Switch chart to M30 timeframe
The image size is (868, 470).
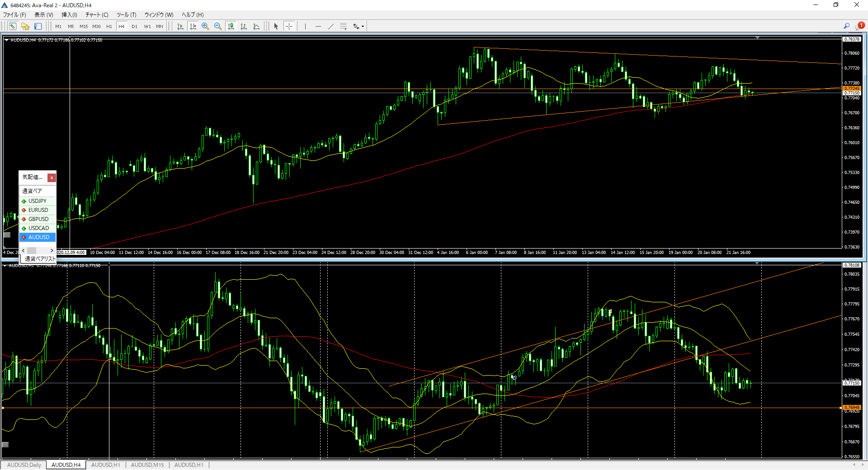tap(96, 26)
